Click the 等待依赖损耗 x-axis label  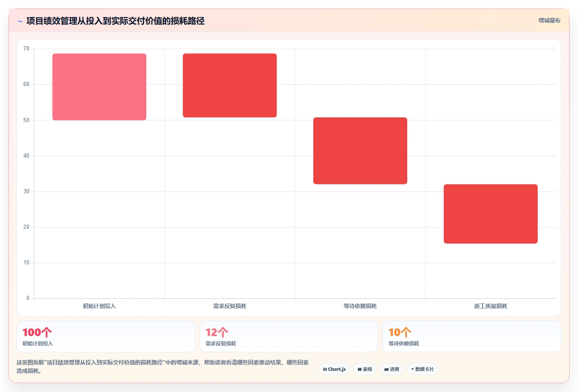360,306
